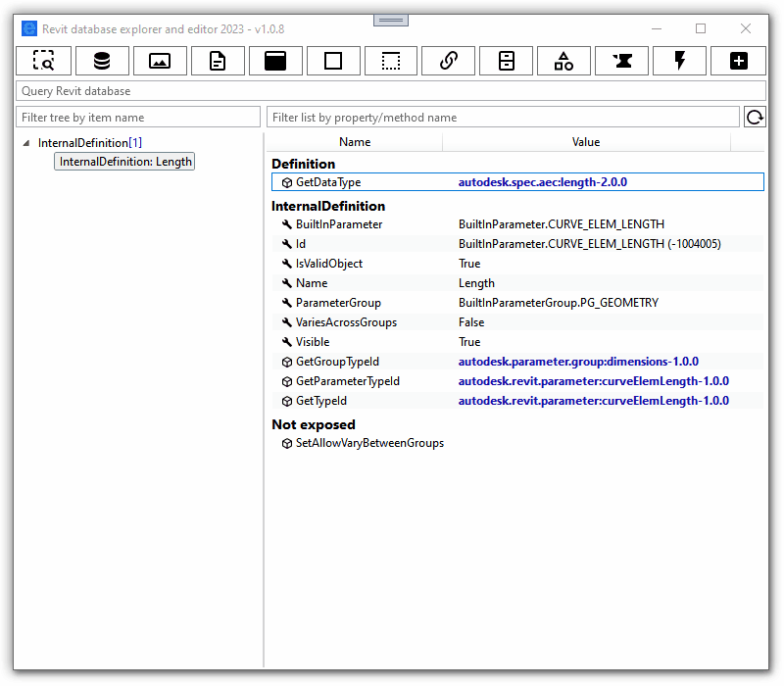Click the refresh button beside the filter list
The width and height of the screenshot is (784, 686).
(755, 118)
